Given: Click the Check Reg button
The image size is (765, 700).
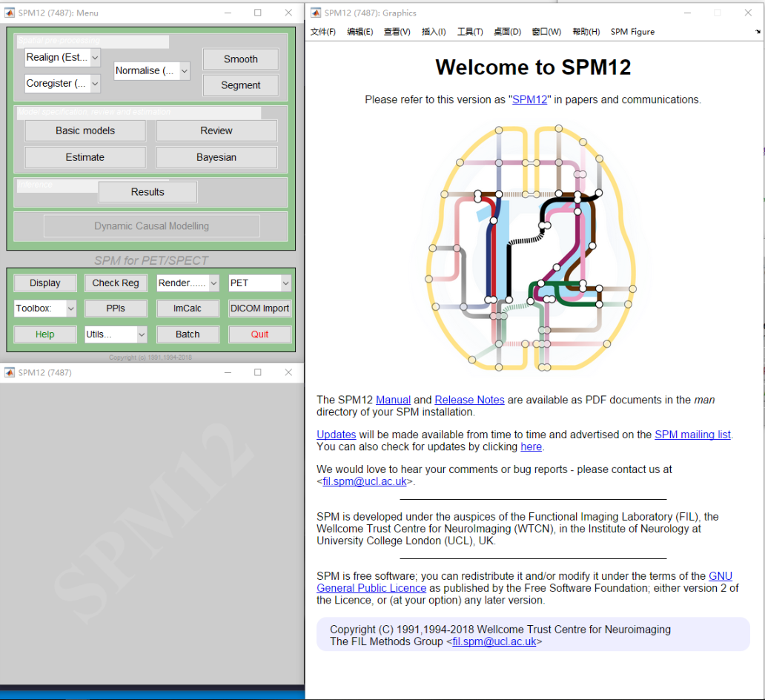Looking at the screenshot, I should [x=116, y=283].
